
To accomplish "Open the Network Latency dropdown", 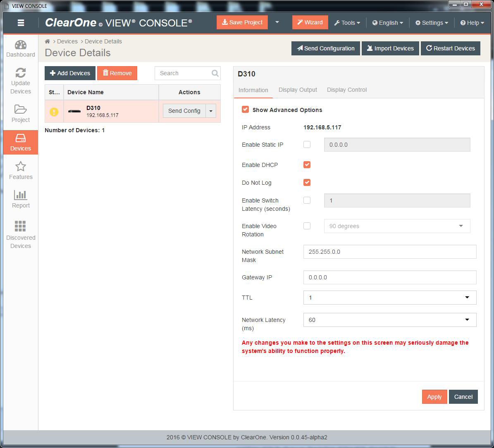I will click(390, 320).
